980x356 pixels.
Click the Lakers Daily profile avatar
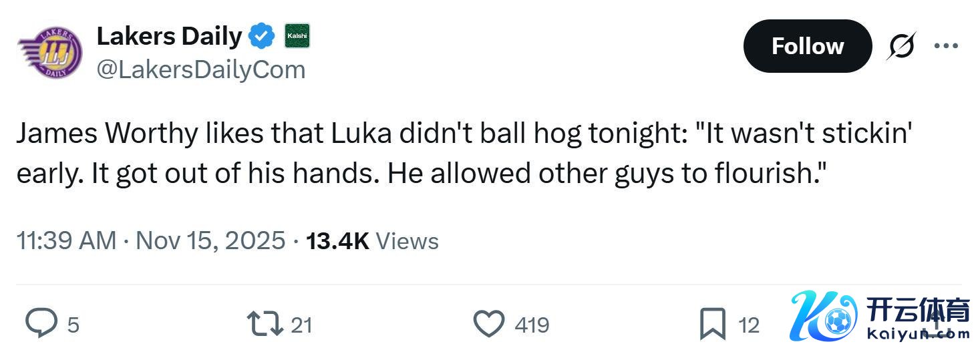coord(50,53)
